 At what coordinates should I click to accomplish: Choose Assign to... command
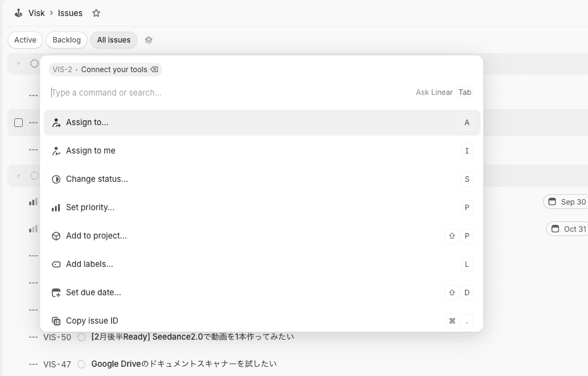tap(262, 123)
